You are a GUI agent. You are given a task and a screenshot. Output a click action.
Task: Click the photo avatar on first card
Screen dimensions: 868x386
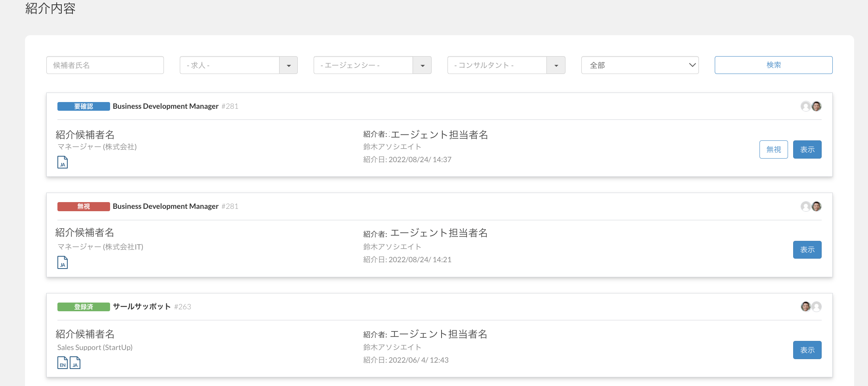816,106
